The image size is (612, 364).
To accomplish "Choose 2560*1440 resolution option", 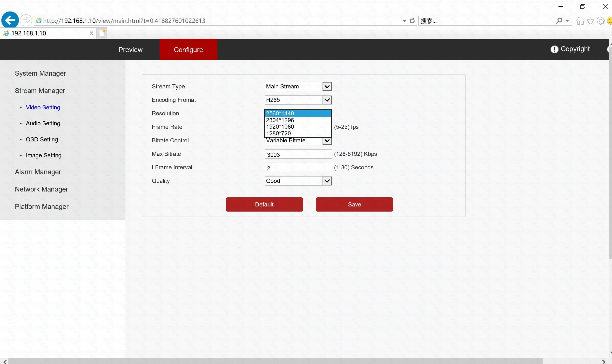I will coord(298,113).
